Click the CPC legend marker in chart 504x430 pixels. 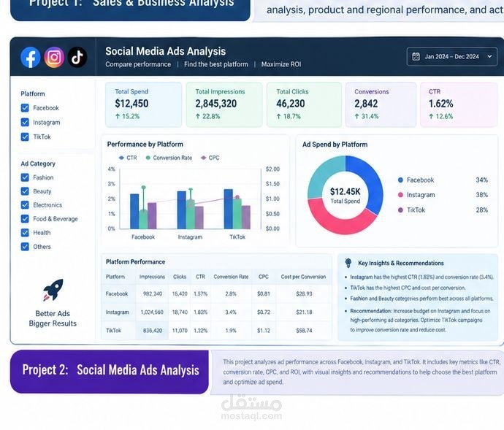click(204, 158)
